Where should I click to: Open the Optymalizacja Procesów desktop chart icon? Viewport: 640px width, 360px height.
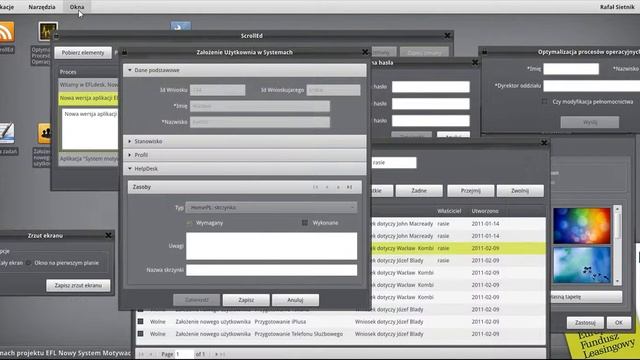[48, 31]
